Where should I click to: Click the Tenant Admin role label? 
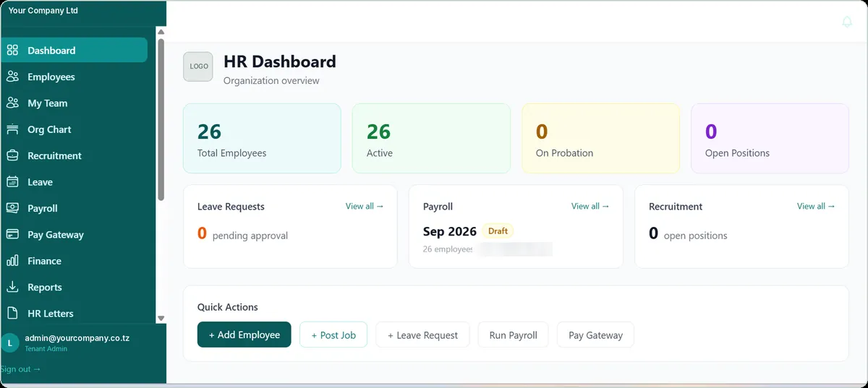click(46, 349)
